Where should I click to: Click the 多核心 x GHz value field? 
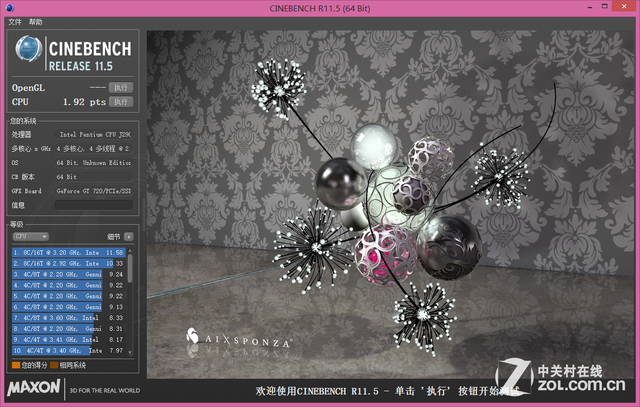93,149
